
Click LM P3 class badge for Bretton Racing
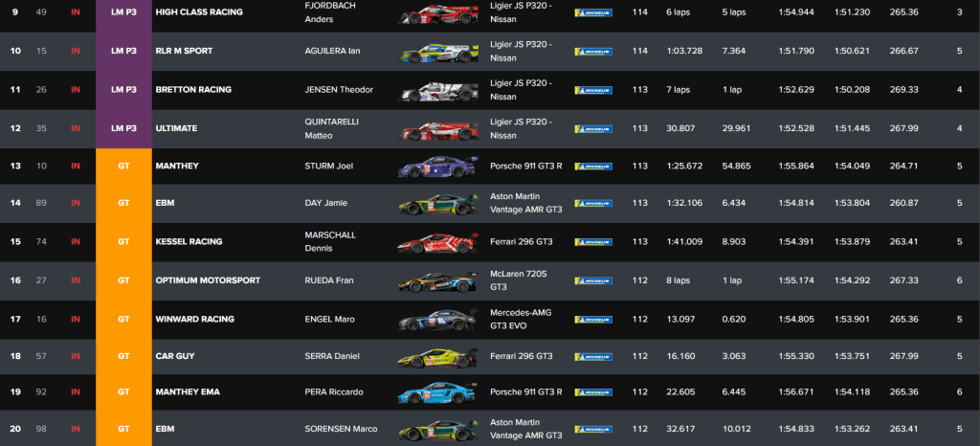click(x=123, y=89)
